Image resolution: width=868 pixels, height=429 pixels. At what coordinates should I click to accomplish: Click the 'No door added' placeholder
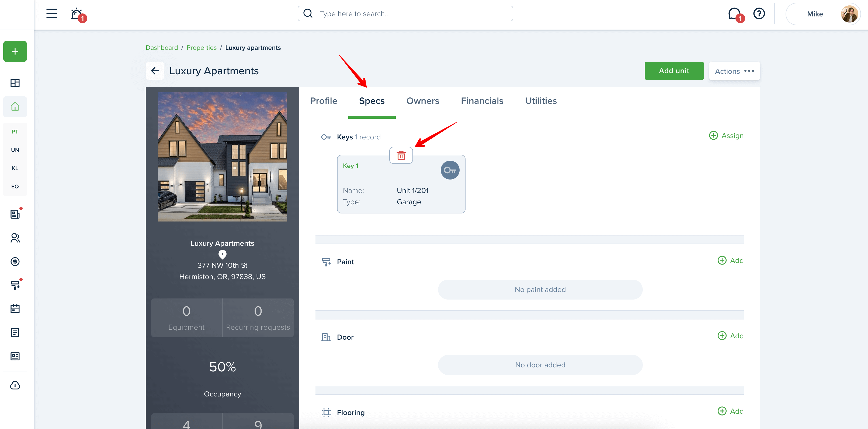coord(540,365)
